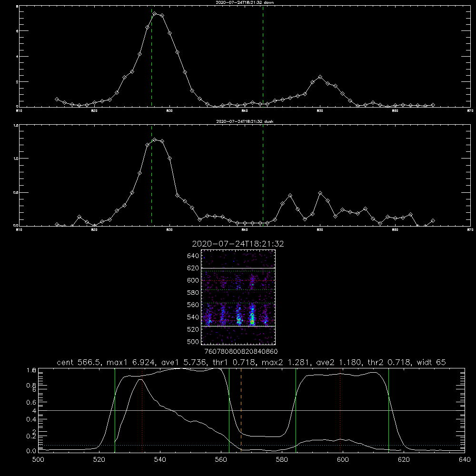The height and width of the screenshot is (476, 476).
Task: Click the highest diamond marker in dawn plot
Action: click(x=155, y=14)
